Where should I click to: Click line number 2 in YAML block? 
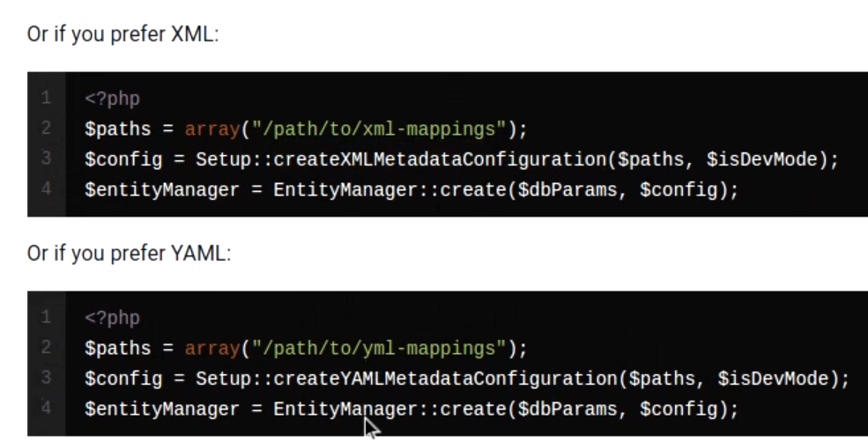[x=46, y=348]
